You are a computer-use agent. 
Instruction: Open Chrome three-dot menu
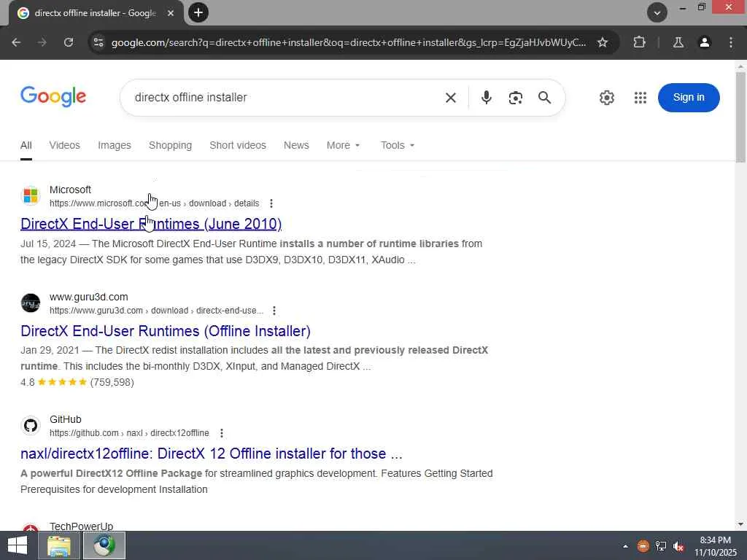731,42
